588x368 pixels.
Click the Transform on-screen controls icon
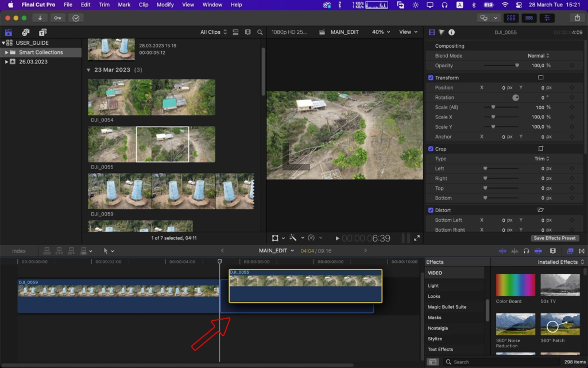(540, 78)
